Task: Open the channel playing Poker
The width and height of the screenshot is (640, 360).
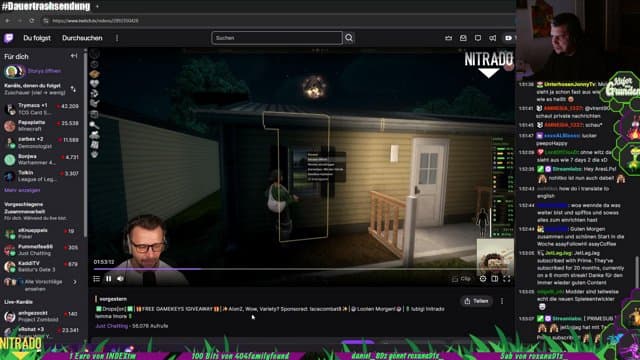Action: [42, 233]
